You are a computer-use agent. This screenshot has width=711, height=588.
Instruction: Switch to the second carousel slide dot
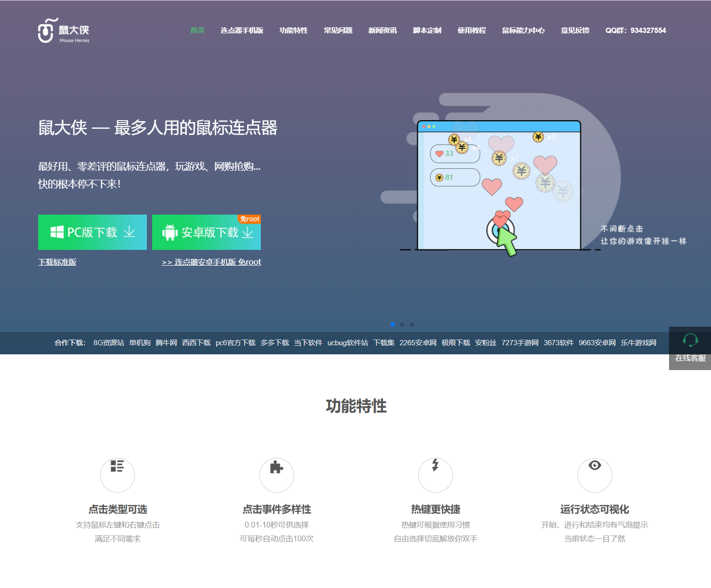coord(402,324)
